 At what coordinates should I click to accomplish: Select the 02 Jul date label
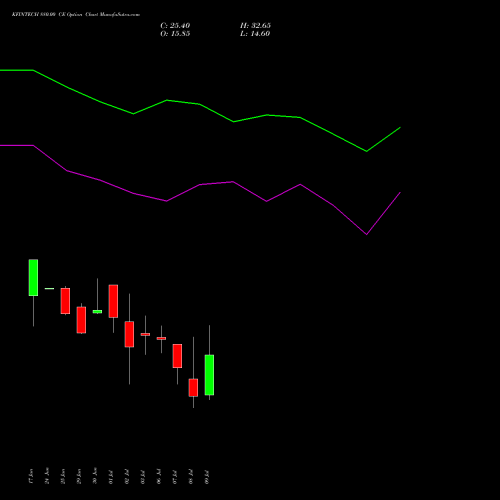click(127, 477)
